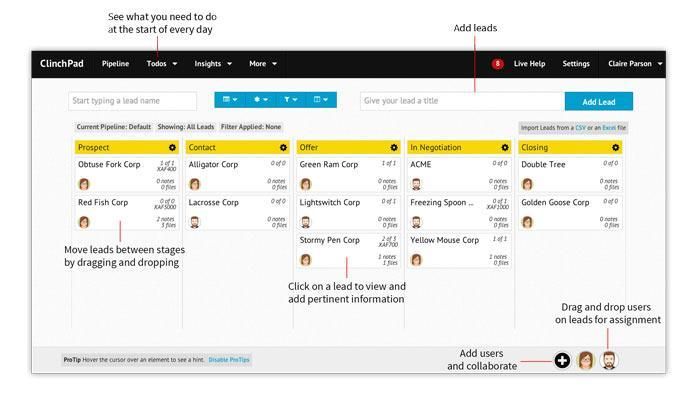700x400 pixels.
Task: Click the avatar on Yellow Mouse Corp card
Action: point(416,259)
